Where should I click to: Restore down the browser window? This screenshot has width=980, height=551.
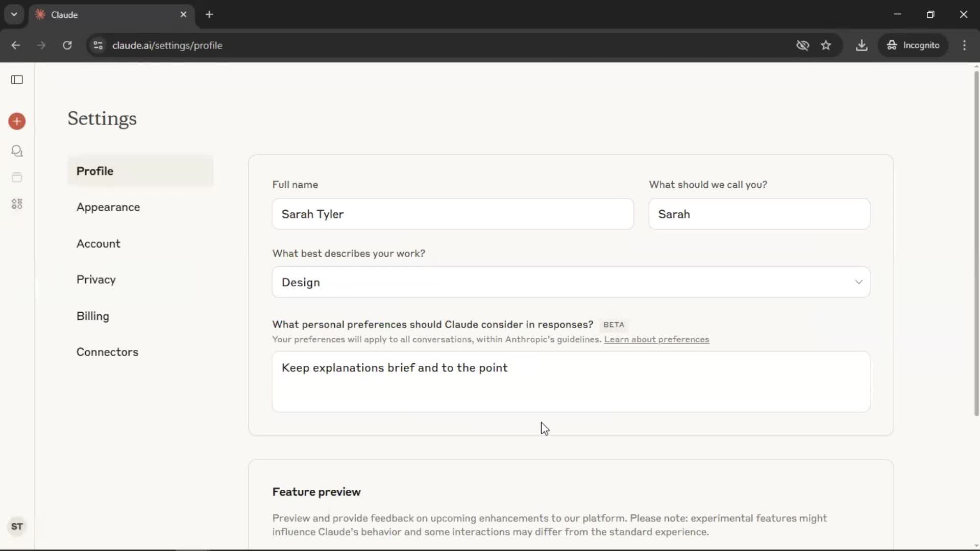tap(930, 14)
